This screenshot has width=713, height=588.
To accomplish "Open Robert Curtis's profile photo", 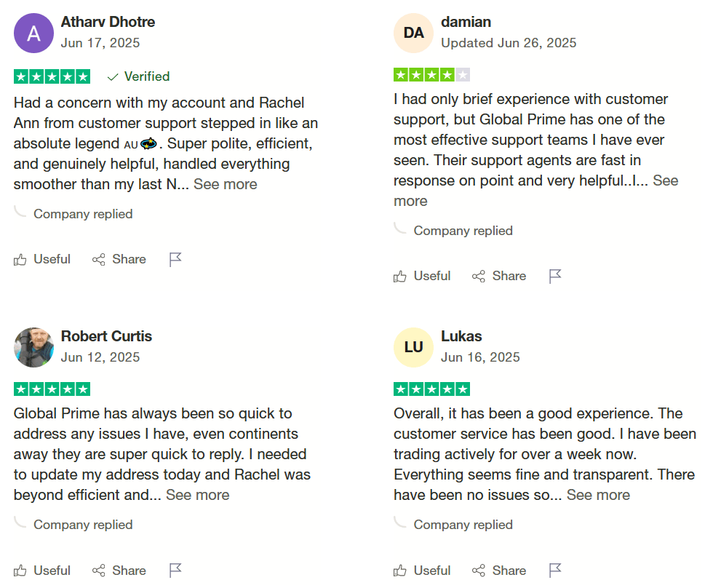I will coord(33,347).
